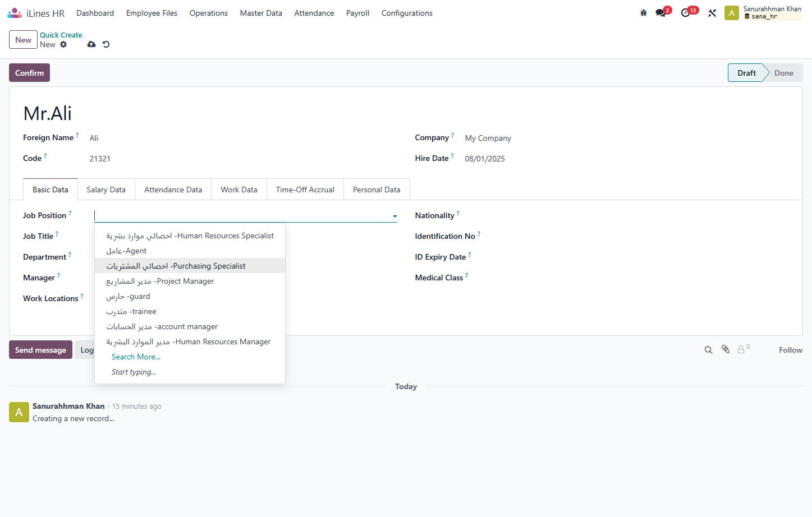
Task: Select the Purchasing Specialist option
Action: 190,266
